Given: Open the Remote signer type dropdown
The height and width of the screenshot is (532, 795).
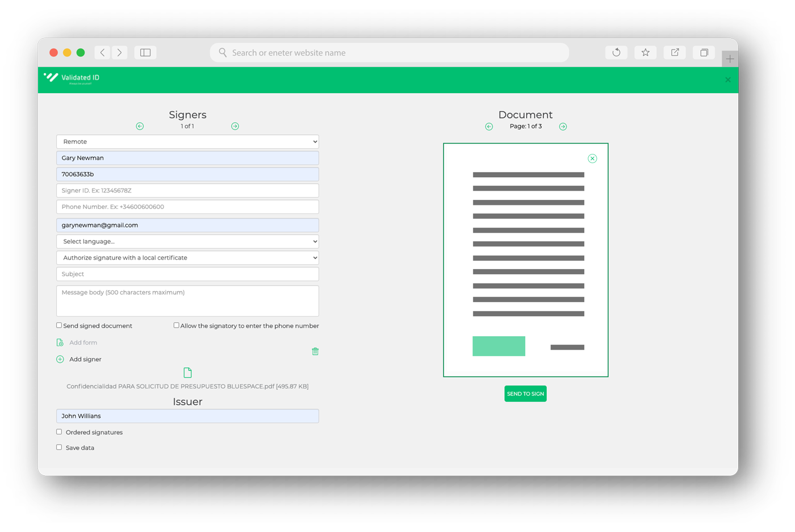Looking at the screenshot, I should [x=187, y=141].
